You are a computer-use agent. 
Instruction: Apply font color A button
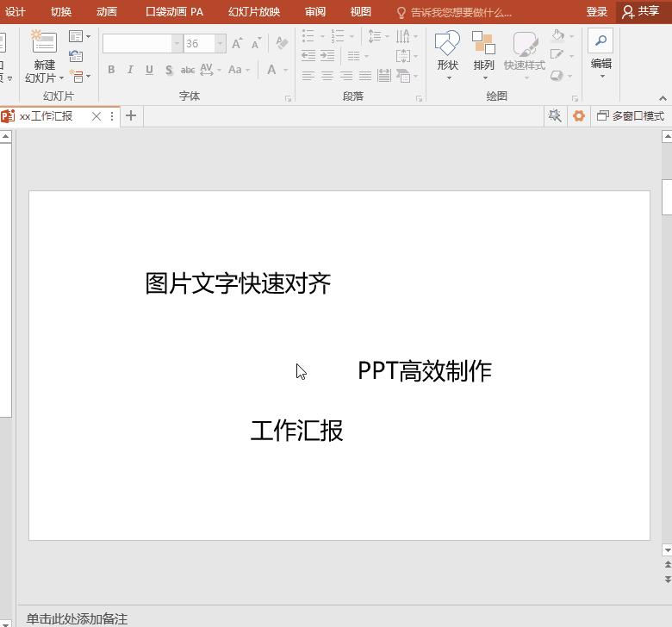point(271,70)
